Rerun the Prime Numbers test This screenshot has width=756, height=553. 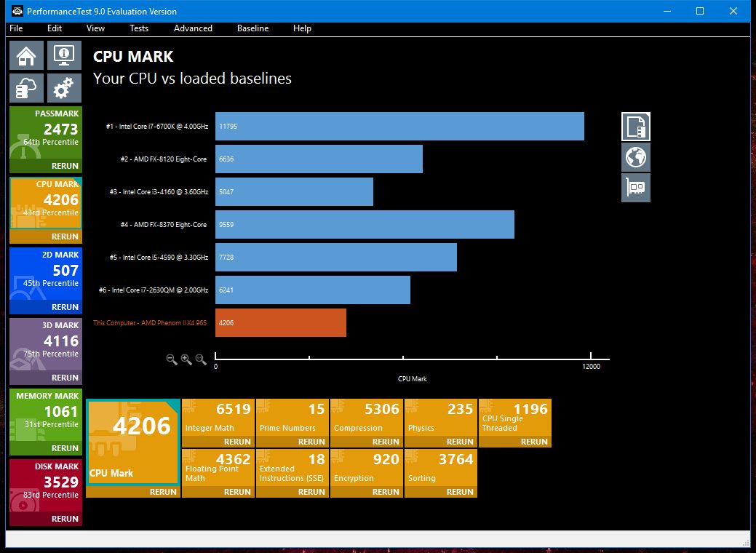[293, 442]
